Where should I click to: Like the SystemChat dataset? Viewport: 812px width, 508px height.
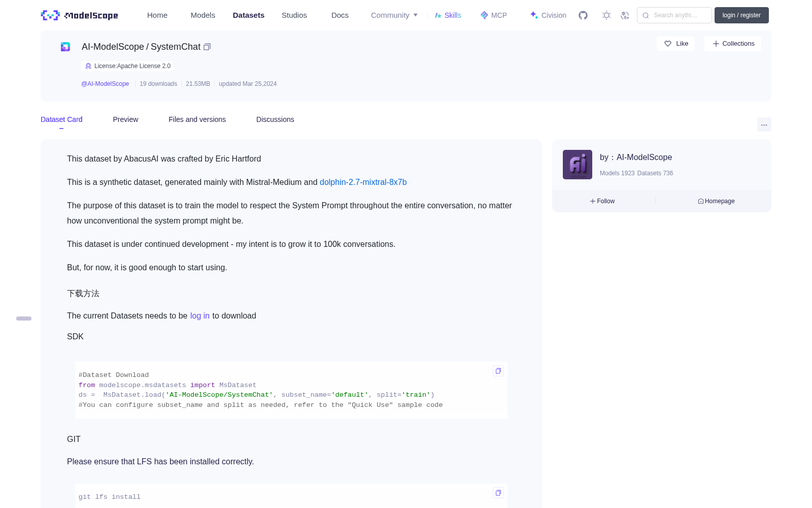[x=676, y=44]
